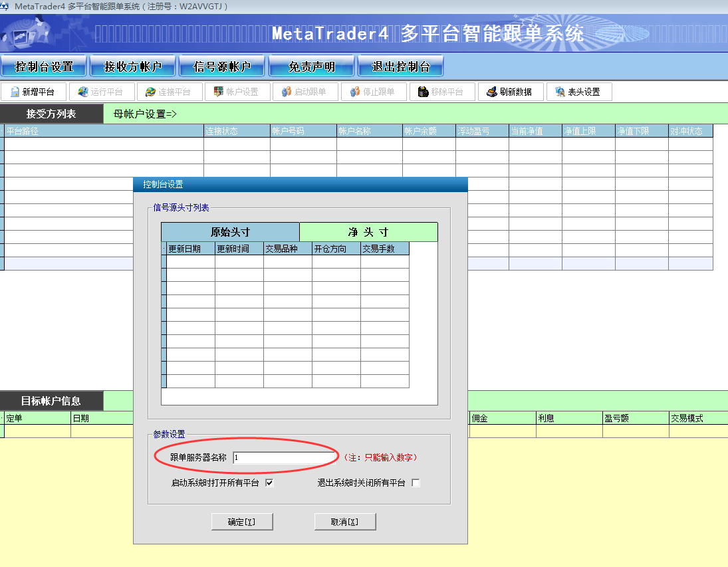728x567 pixels.
Task: Click the 启动跟单 toolbar icon
Action: pos(287,92)
